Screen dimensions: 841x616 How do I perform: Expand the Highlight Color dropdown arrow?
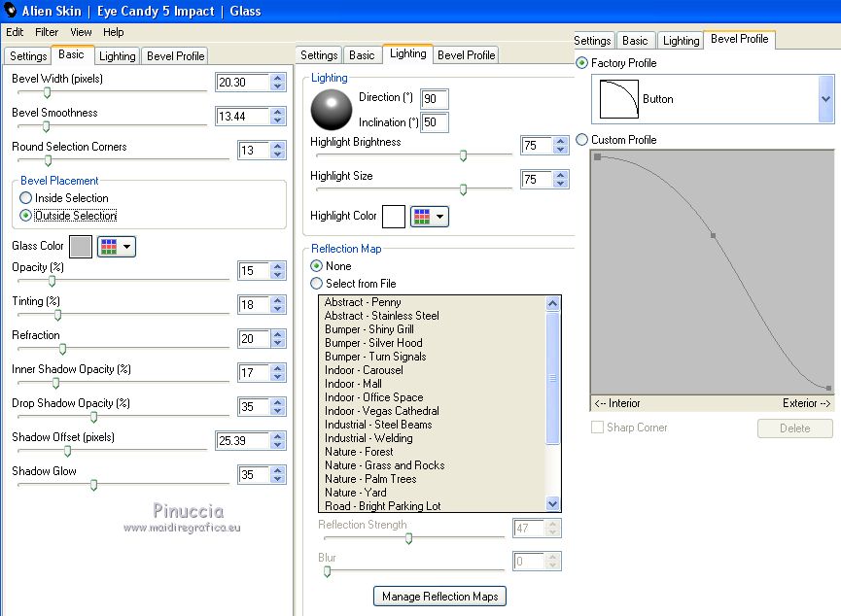[440, 217]
